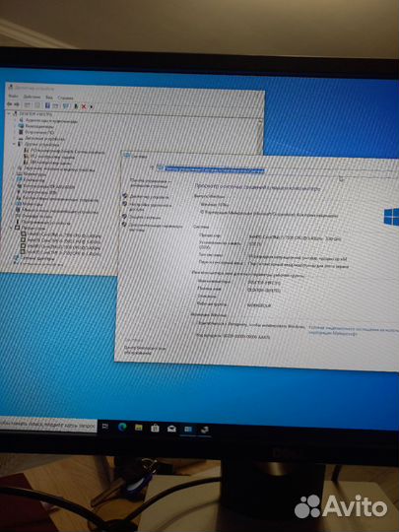Click Защита системы link in System sidebar
Screen dimensions: 399x532
[145, 217]
